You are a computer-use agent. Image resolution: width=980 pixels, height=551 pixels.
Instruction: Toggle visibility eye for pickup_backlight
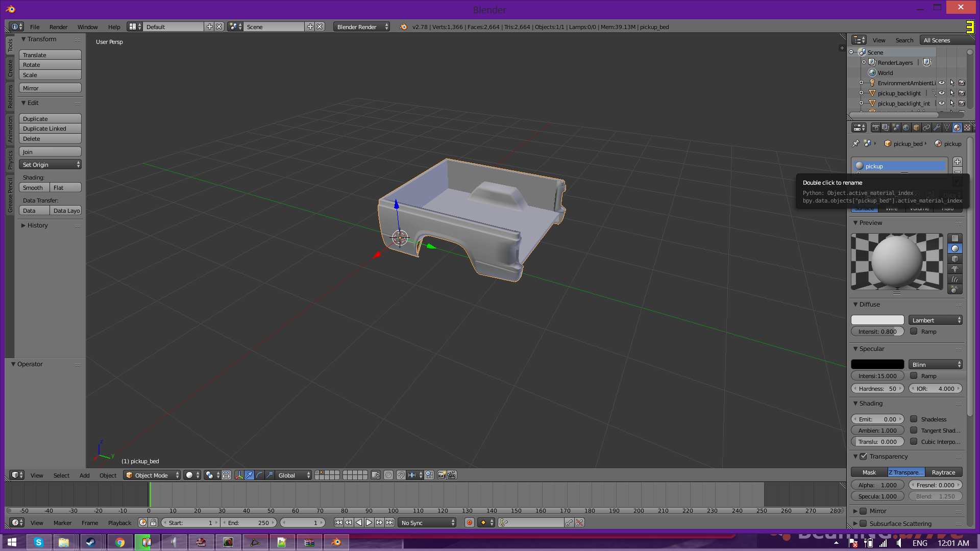tap(942, 93)
